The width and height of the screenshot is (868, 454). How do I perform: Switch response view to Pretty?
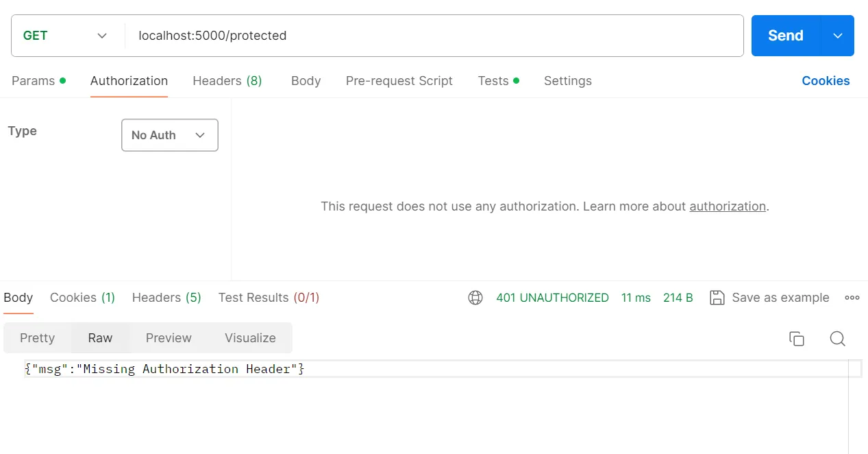pos(37,338)
